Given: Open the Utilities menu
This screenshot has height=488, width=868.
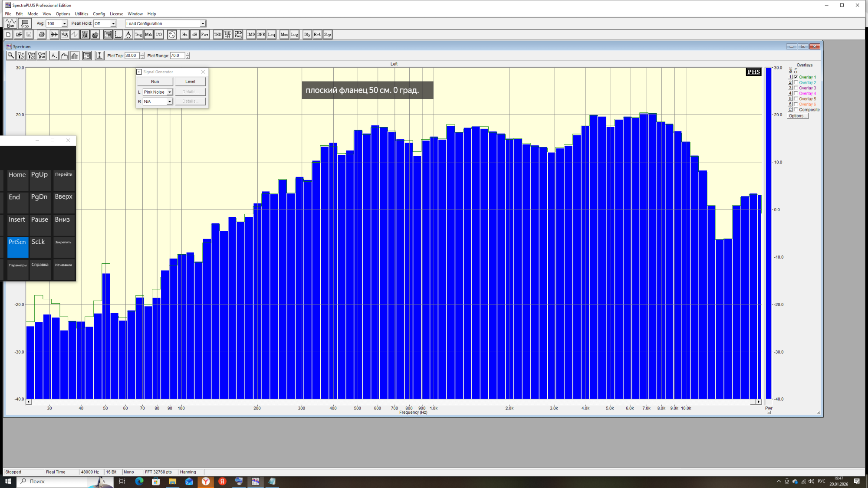Looking at the screenshot, I should [x=81, y=14].
